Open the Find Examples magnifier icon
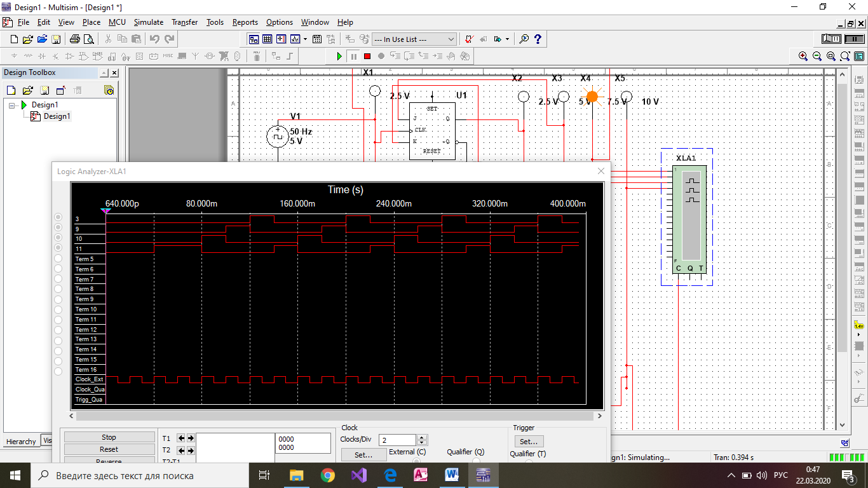This screenshot has height=488, width=868. pyautogui.click(x=524, y=39)
